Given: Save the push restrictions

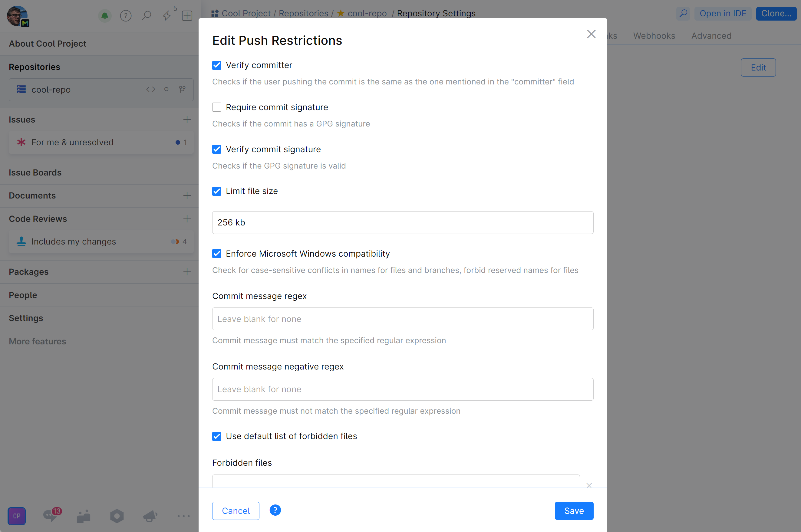Looking at the screenshot, I should click(x=574, y=511).
